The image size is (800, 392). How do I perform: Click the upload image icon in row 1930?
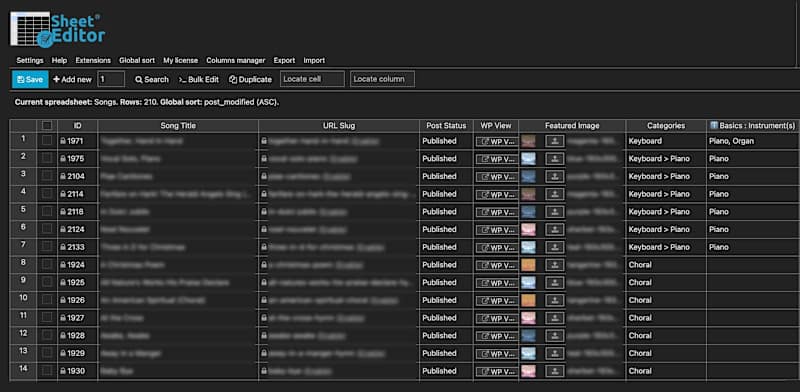click(x=555, y=371)
